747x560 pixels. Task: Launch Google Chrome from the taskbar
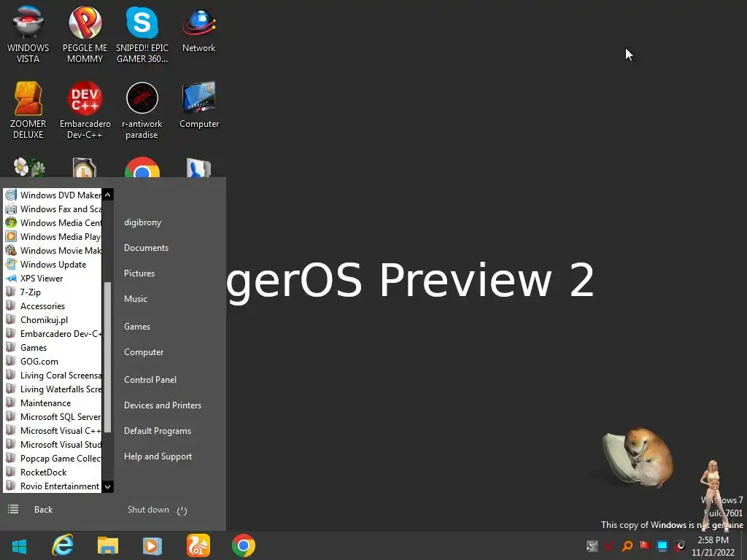244,545
